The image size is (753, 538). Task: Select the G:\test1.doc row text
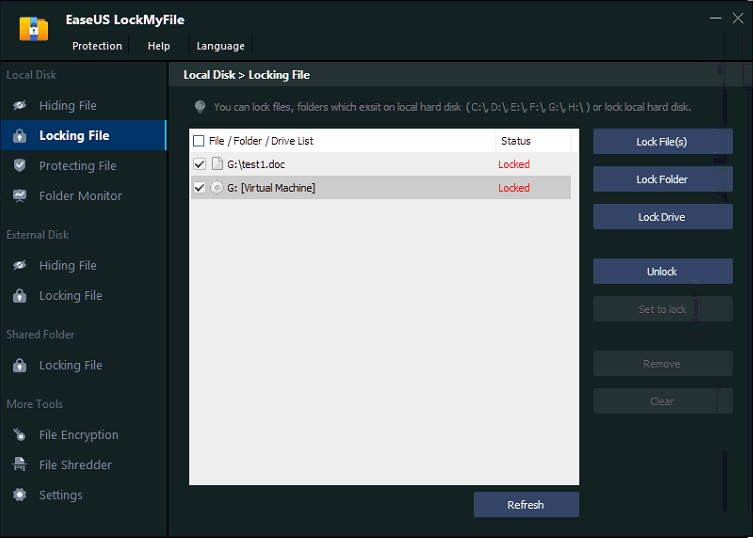(256, 164)
